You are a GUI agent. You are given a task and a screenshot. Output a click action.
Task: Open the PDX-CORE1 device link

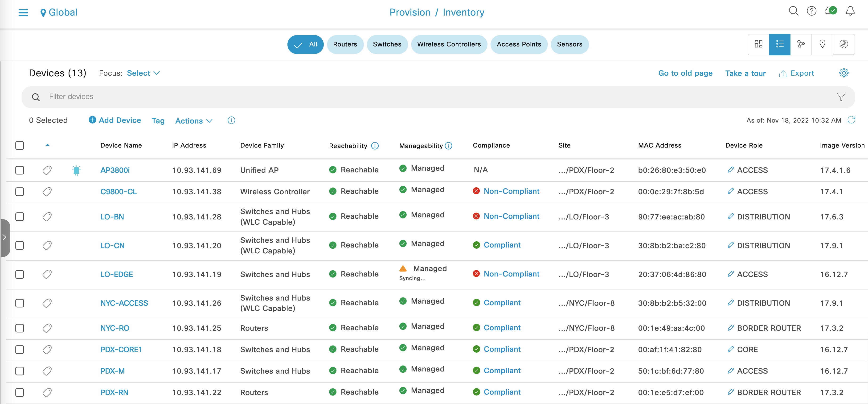click(x=121, y=349)
